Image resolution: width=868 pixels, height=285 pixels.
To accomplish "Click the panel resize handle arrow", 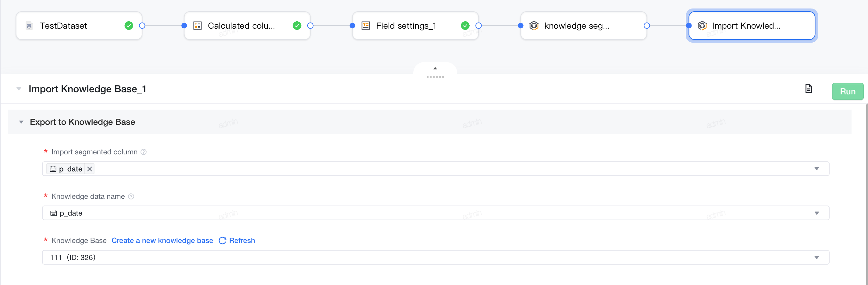I will tap(435, 68).
